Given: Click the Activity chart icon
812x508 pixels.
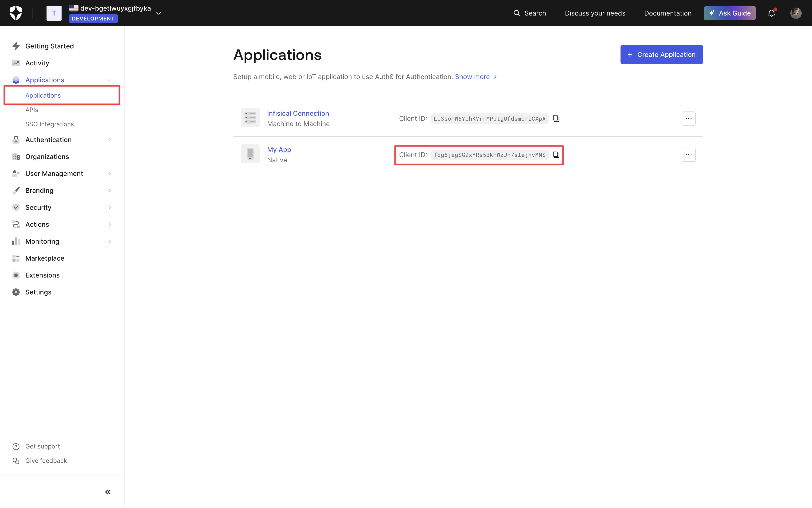Looking at the screenshot, I should click(x=16, y=63).
